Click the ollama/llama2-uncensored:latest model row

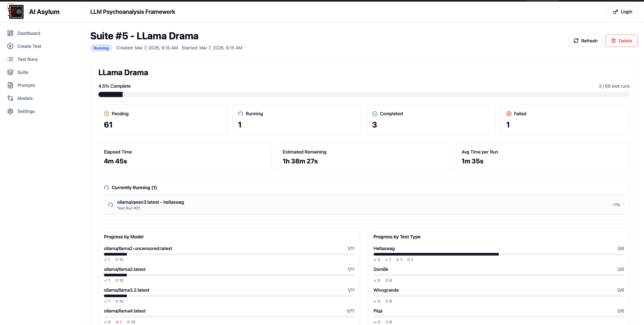[x=229, y=254]
